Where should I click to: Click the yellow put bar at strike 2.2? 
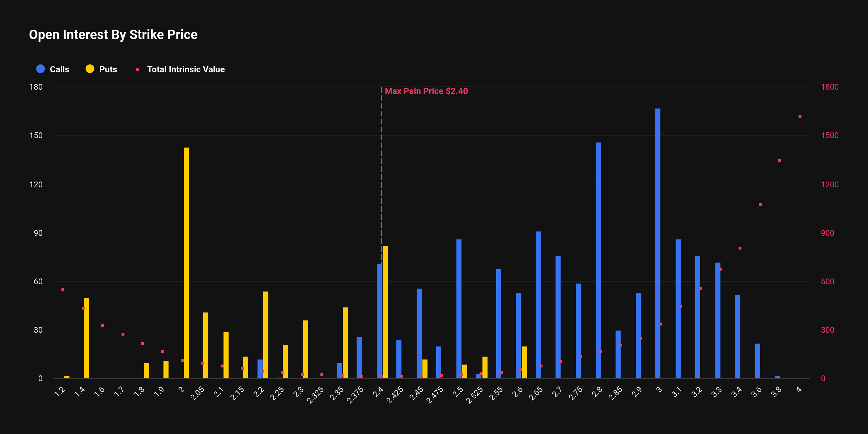point(266,335)
